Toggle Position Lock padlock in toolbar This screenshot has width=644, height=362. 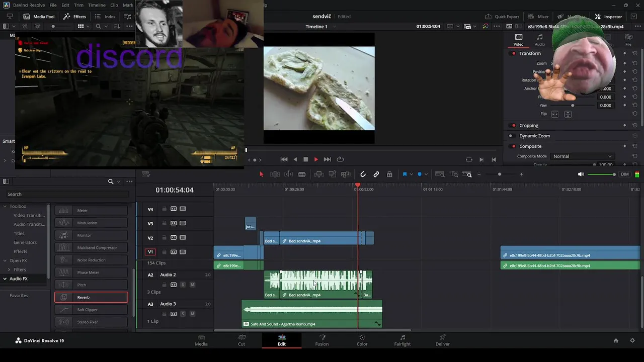pos(389,174)
